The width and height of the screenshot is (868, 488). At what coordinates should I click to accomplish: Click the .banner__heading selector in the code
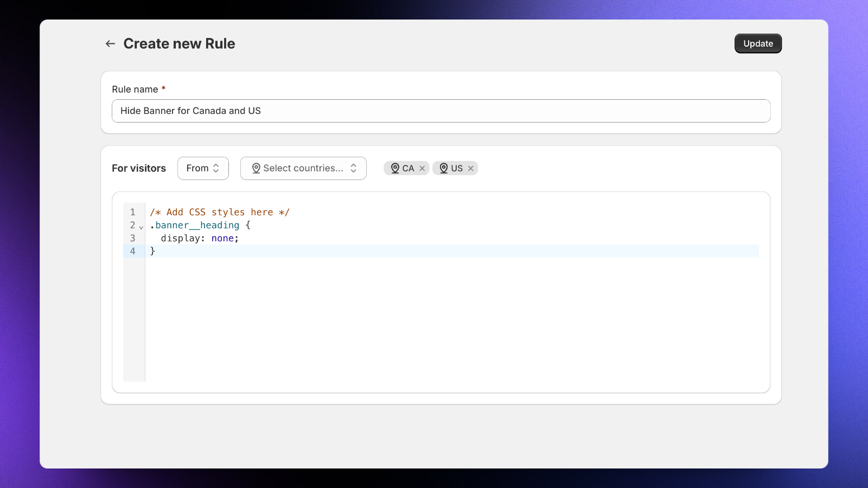197,226
